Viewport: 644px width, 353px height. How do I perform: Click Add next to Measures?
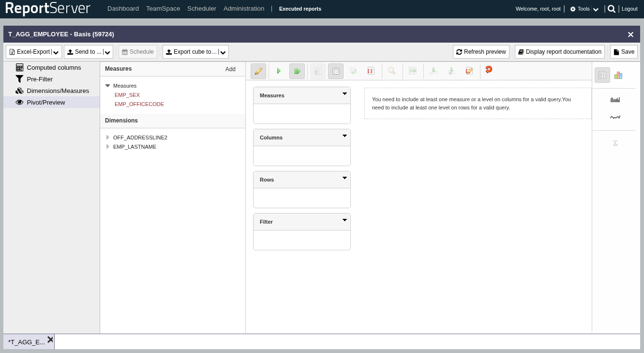(x=230, y=69)
